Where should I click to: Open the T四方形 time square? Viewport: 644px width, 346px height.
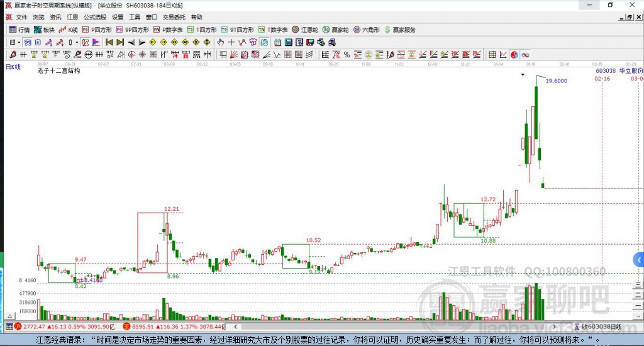(202, 30)
